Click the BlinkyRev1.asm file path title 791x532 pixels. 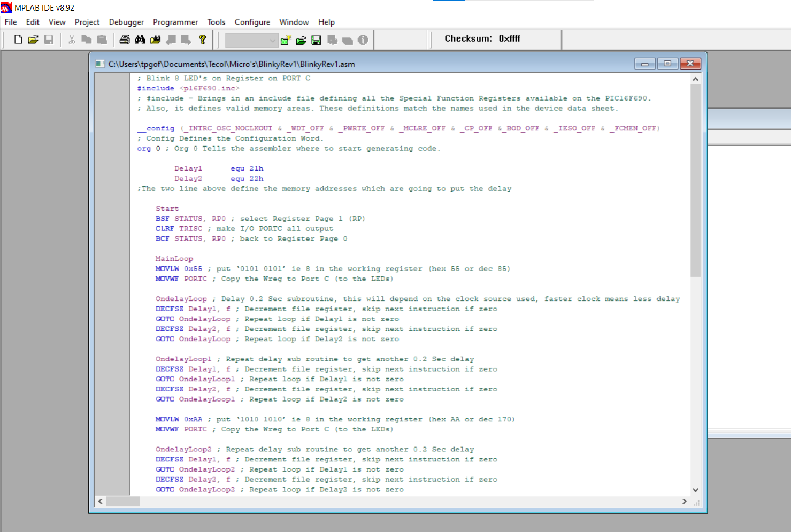coord(232,64)
